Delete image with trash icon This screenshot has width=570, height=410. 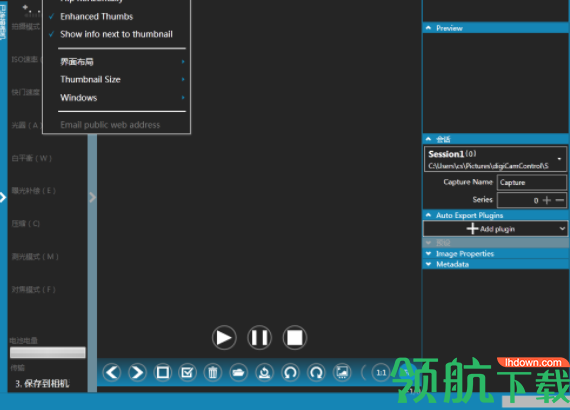pos(213,373)
